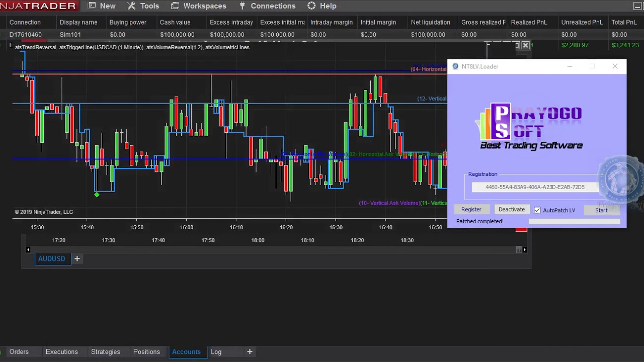Toggle the AutoPatch LV checkbox
The image size is (644, 362).
coord(537,210)
